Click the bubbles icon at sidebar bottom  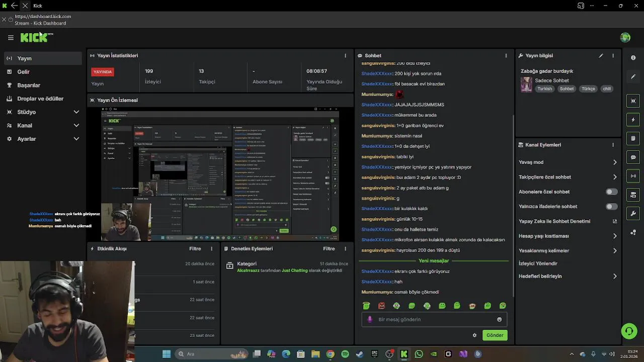coord(633,232)
